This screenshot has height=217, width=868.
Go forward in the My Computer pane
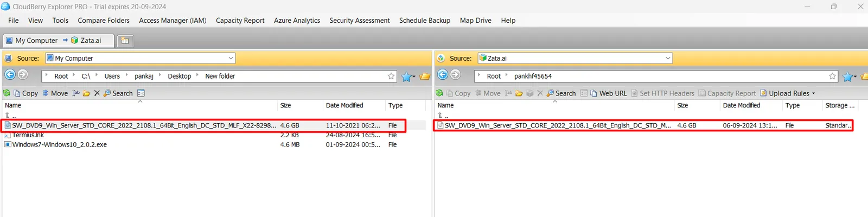(23, 75)
